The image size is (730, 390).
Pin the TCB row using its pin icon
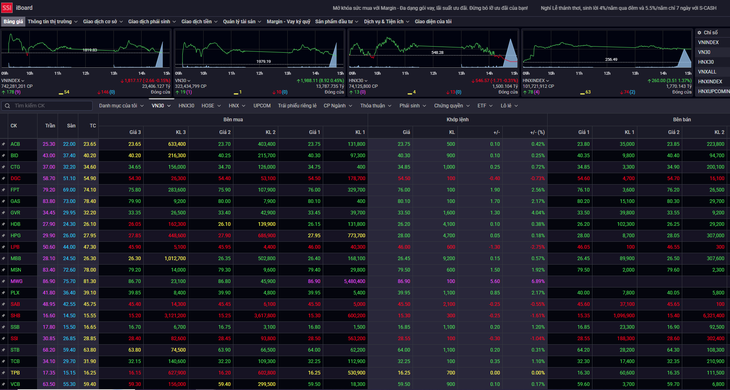[x=4, y=361]
